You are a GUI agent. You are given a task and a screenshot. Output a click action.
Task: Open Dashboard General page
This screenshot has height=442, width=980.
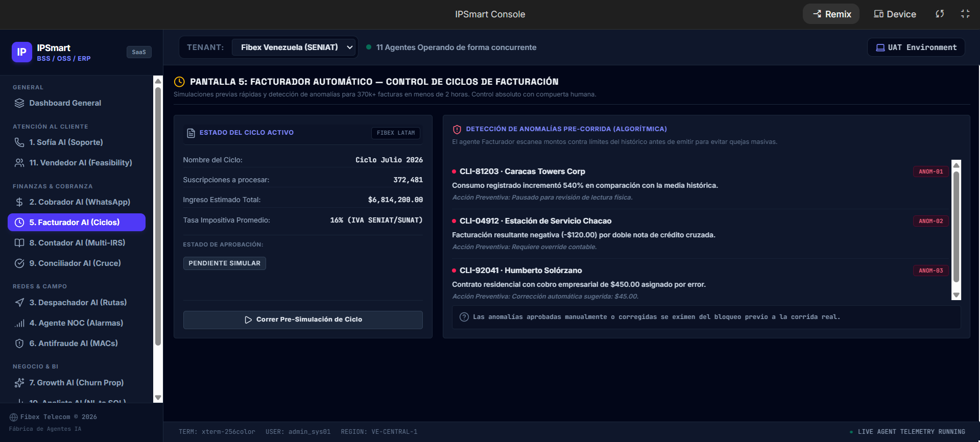click(77, 103)
